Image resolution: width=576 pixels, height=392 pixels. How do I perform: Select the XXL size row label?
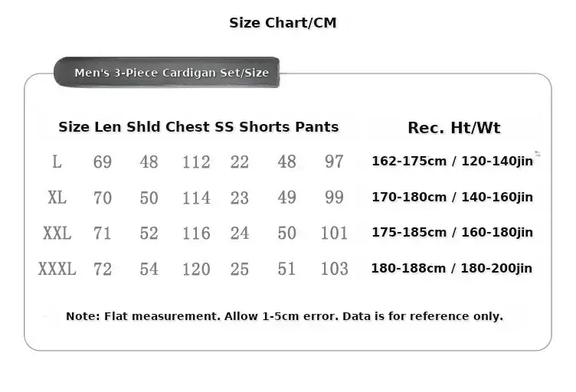[x=57, y=233]
